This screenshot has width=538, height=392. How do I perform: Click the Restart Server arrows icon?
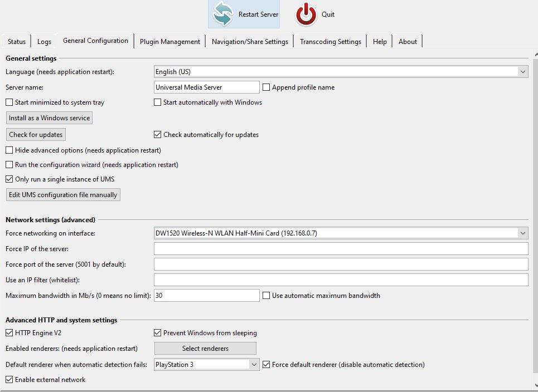222,14
